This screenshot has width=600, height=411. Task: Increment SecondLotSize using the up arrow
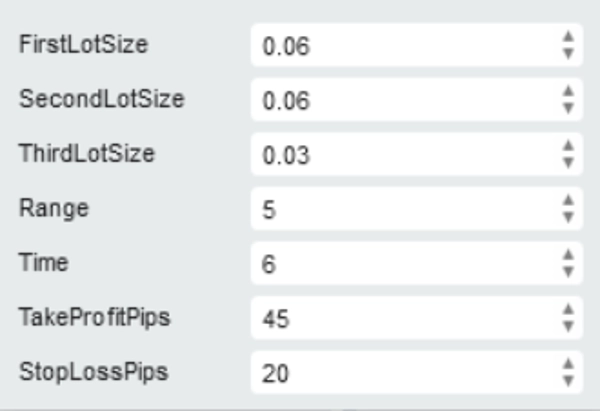[568, 93]
